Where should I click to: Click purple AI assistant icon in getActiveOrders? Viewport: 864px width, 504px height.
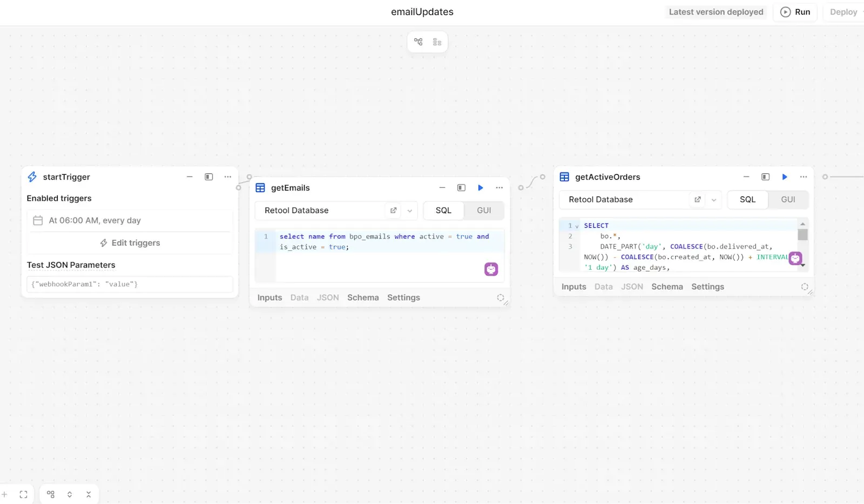pos(795,258)
